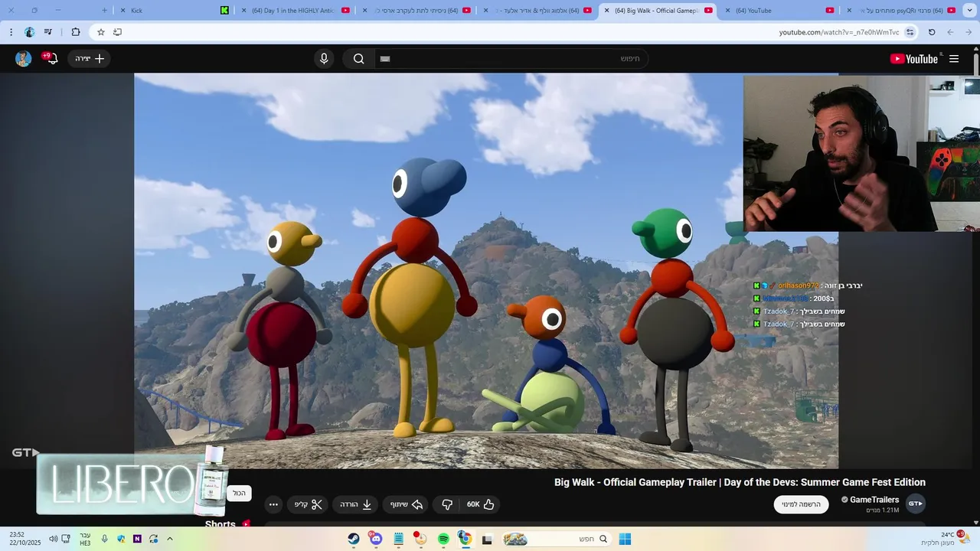Viewport: 980px width, 551px height.
Task: Switch keyboard language עבר HE3
Action: 85,539
